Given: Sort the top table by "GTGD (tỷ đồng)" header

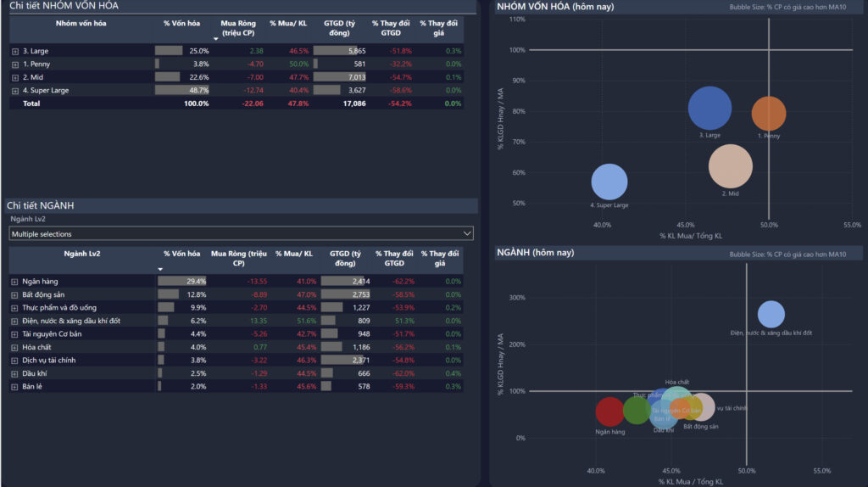Looking at the screenshot, I should coord(339,28).
